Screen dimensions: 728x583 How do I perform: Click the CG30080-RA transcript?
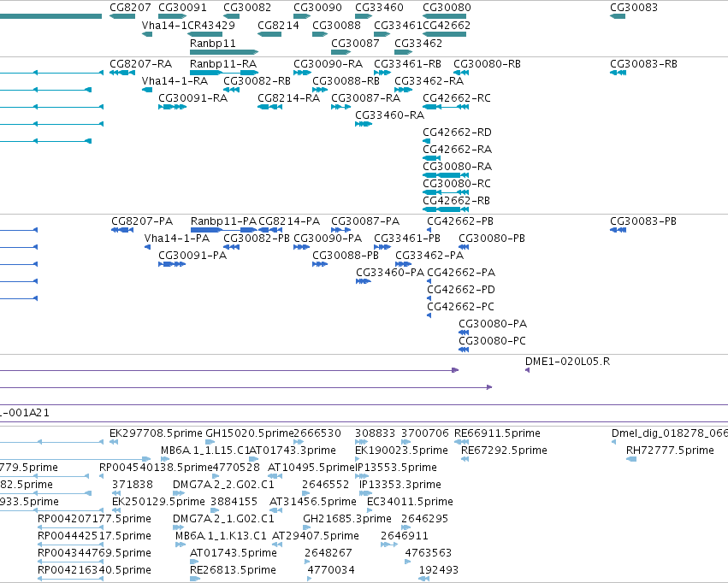point(446,175)
